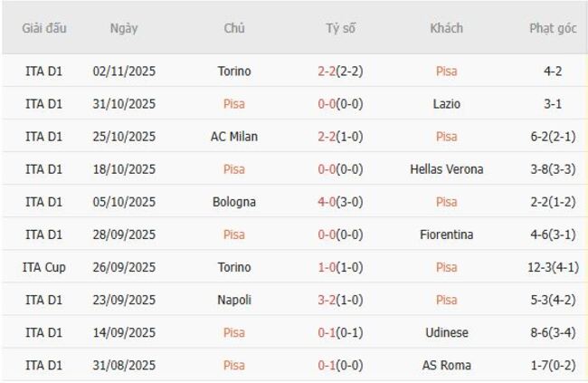Image resolution: width=588 pixels, height=383 pixels.
Task: Click the 12-3(4-1) corner kick stat
Action: coord(553,267)
